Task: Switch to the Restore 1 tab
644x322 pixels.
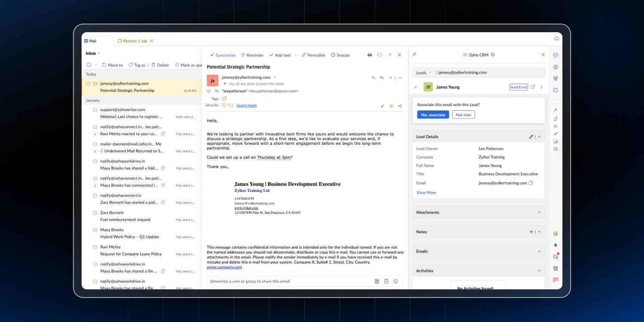Action: [x=134, y=41]
